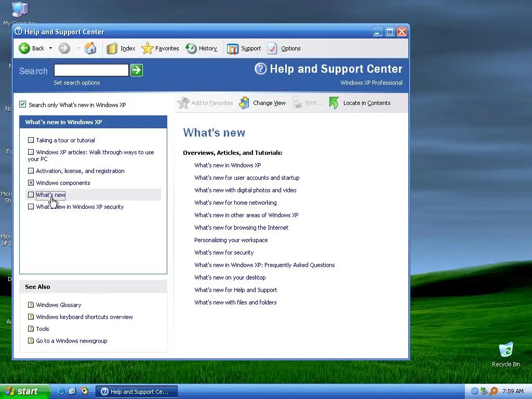Minimize the Help and Support Center window
Image resolution: width=532 pixels, height=399 pixels.
pyautogui.click(x=378, y=32)
